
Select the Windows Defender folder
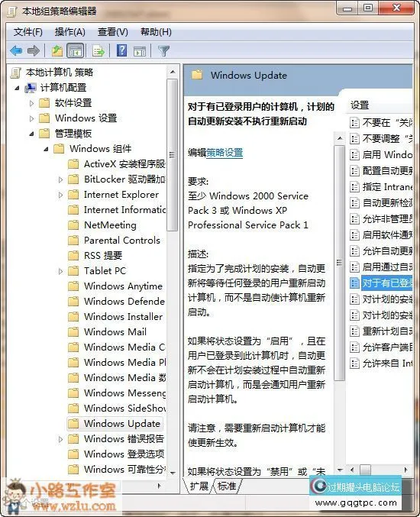click(x=116, y=301)
